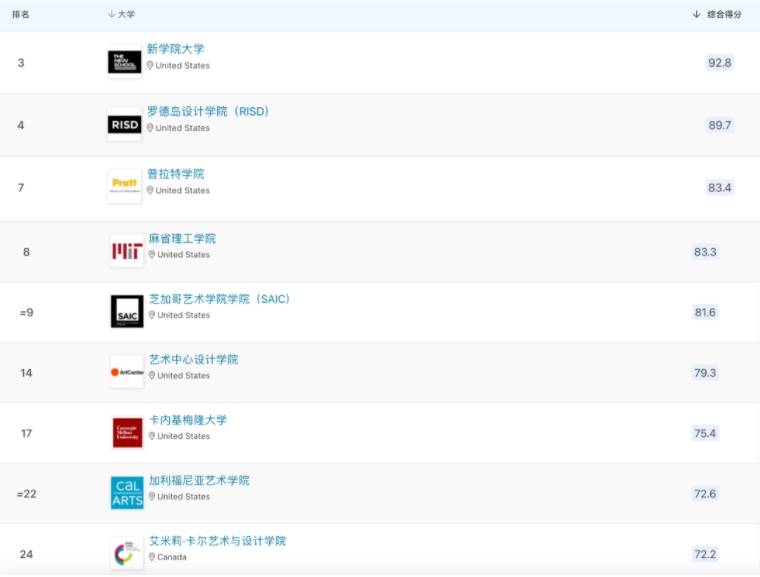Click United States under 麻省理工学院
The image size is (760, 577).
click(184, 255)
